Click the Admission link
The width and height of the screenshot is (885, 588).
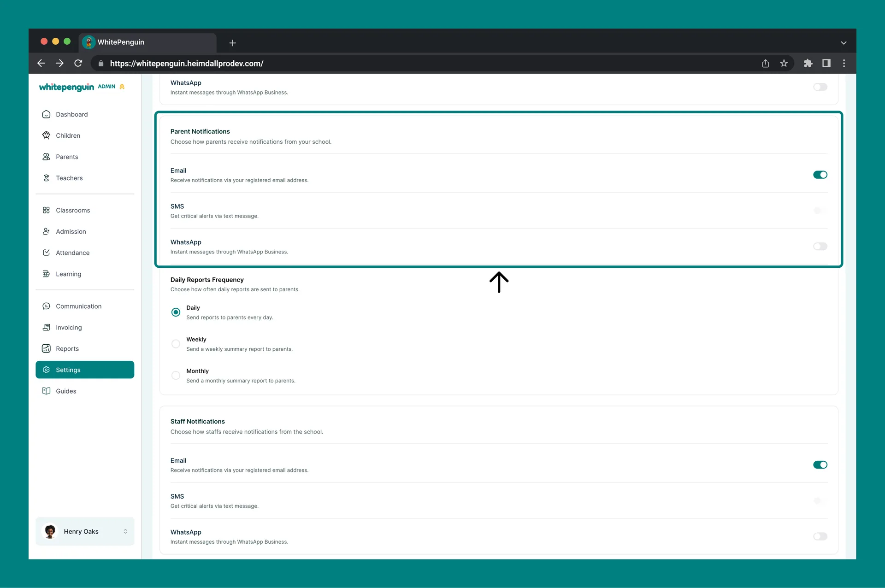coord(85,231)
